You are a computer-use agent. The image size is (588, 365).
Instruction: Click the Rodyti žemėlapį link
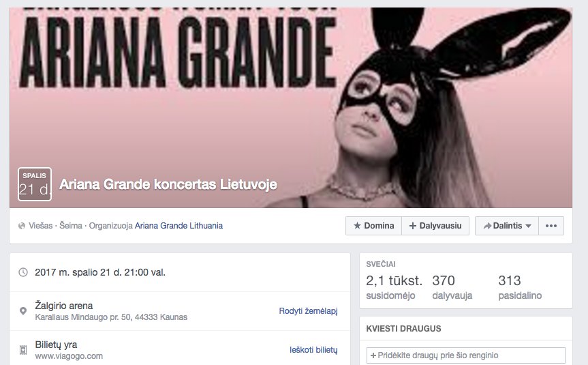point(308,311)
